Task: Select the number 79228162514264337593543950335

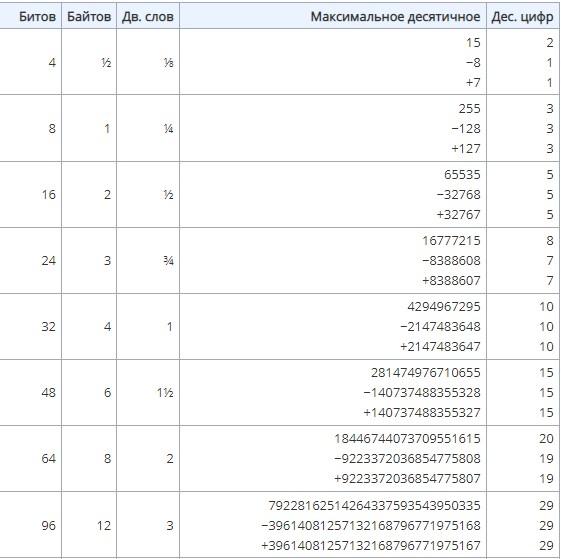Action: tap(374, 506)
